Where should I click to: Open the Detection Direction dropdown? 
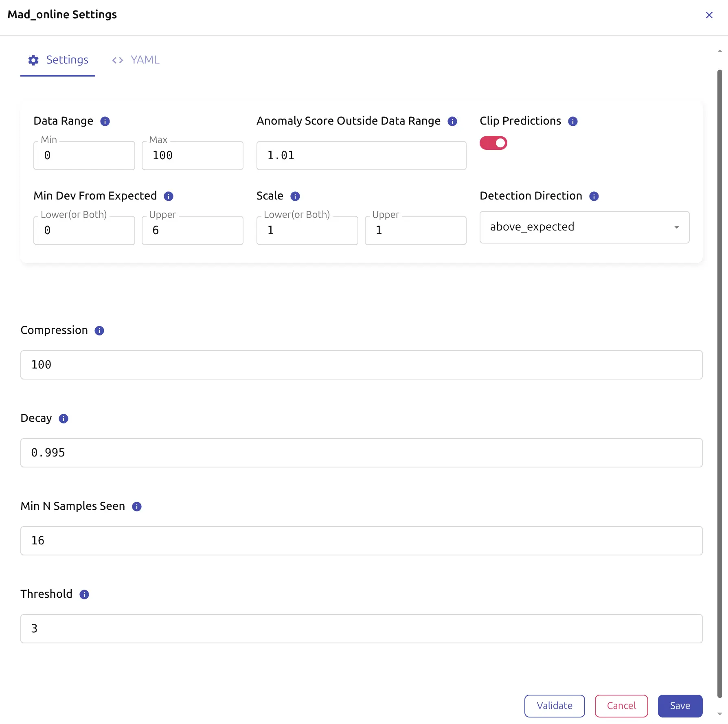coord(584,227)
